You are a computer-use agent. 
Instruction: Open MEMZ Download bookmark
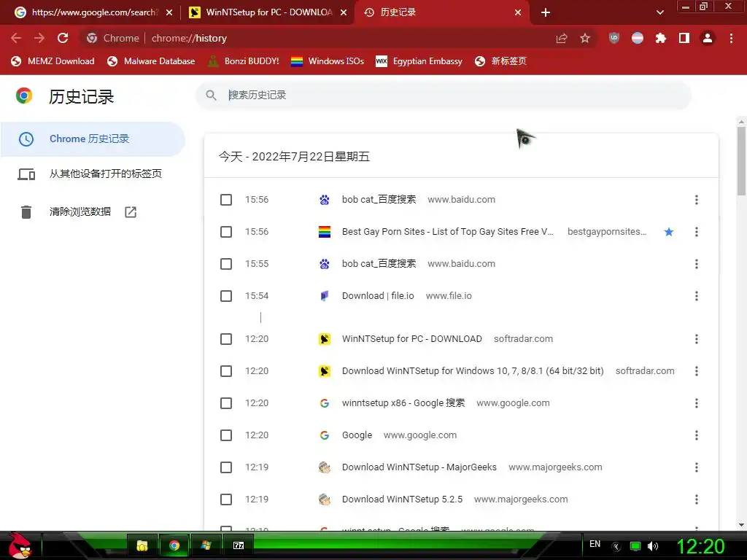(53, 61)
